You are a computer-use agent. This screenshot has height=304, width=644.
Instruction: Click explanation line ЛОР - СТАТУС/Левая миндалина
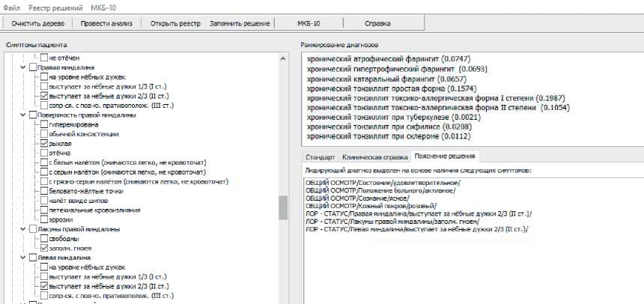tap(417, 229)
